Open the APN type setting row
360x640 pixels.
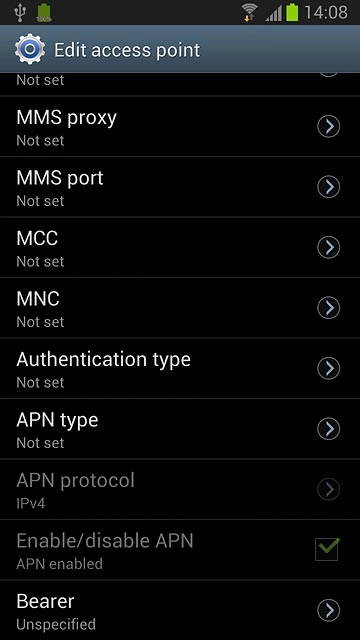coord(180,429)
